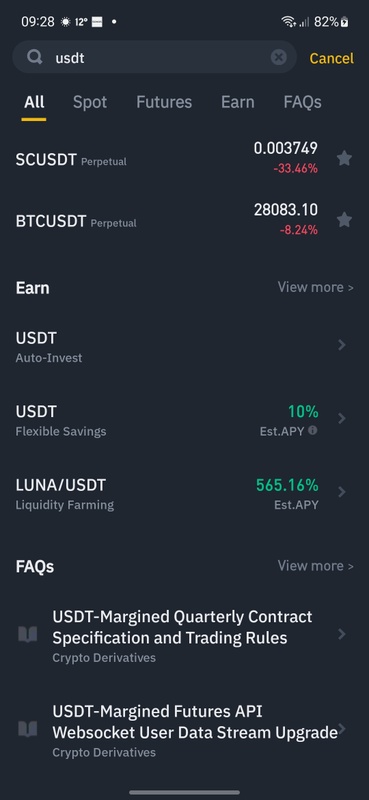This screenshot has width=369, height=800.
Task: Clear the usdt search text
Action: click(278, 58)
